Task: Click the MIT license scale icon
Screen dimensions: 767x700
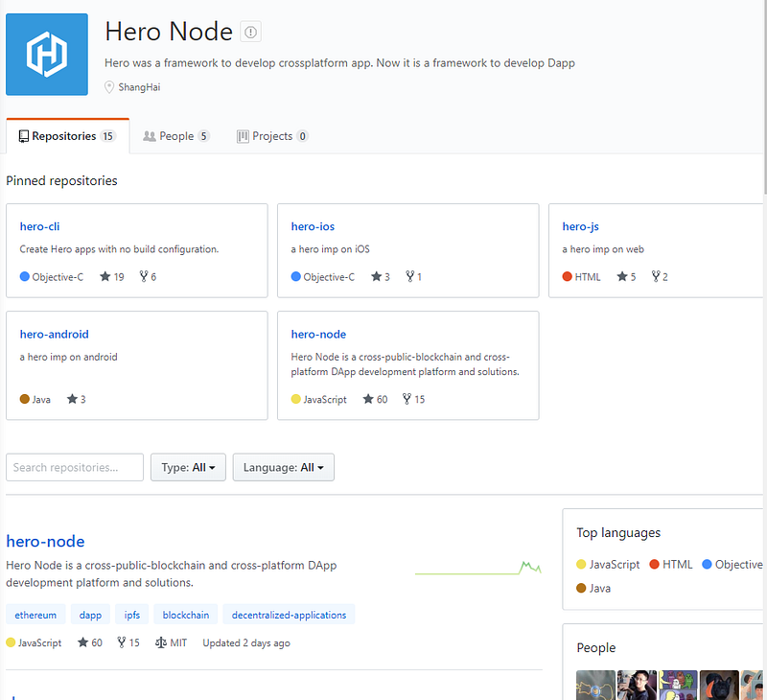Action: click(x=161, y=642)
